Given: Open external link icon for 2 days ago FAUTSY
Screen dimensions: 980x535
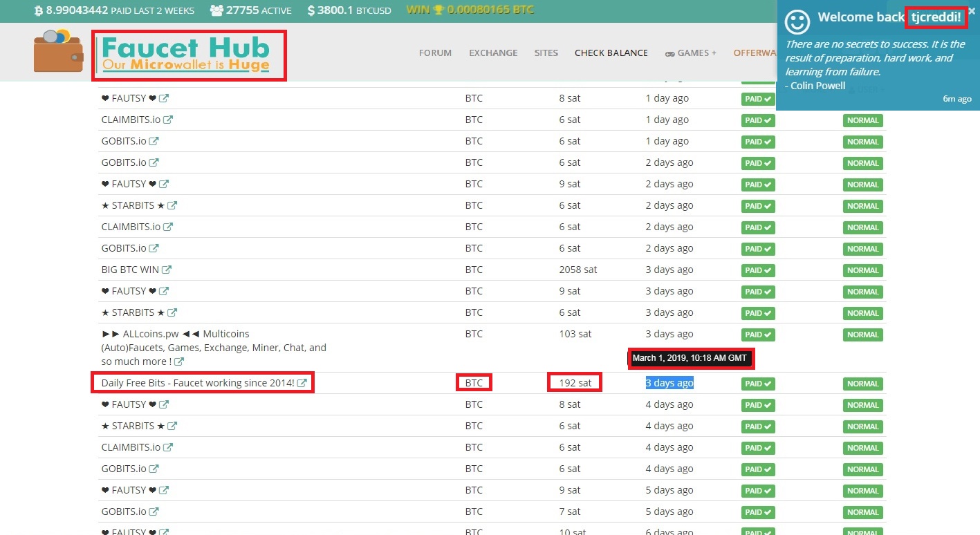Looking at the screenshot, I should coord(164,184).
